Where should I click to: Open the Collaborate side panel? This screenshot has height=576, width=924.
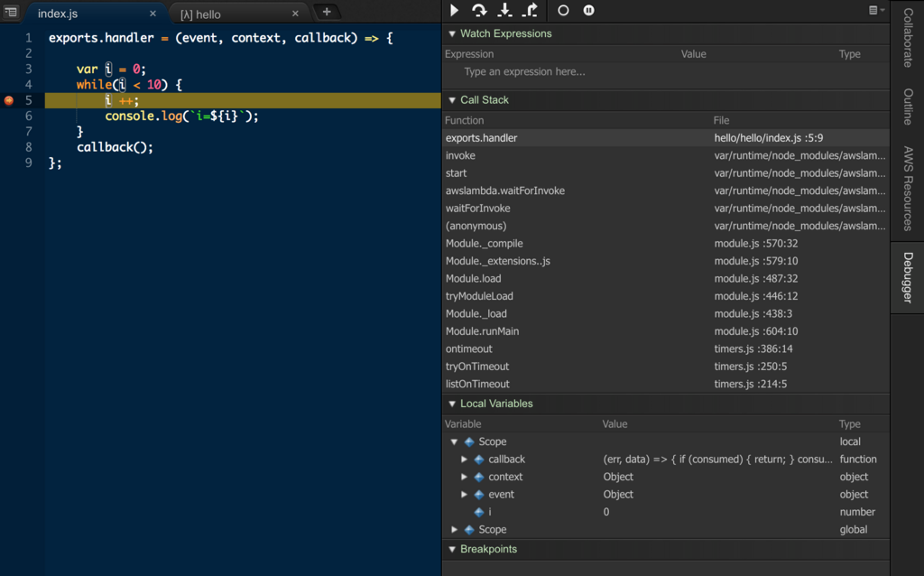coord(908,38)
